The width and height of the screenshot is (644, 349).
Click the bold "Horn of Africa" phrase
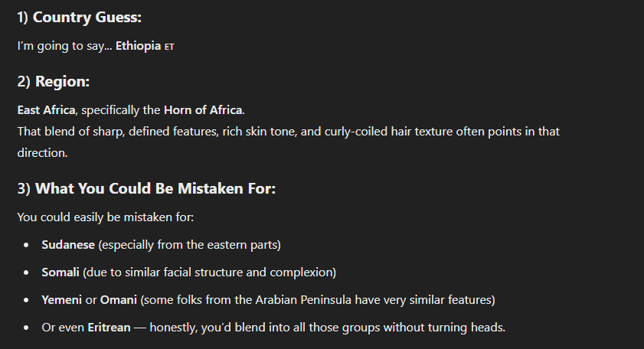pyautogui.click(x=202, y=110)
